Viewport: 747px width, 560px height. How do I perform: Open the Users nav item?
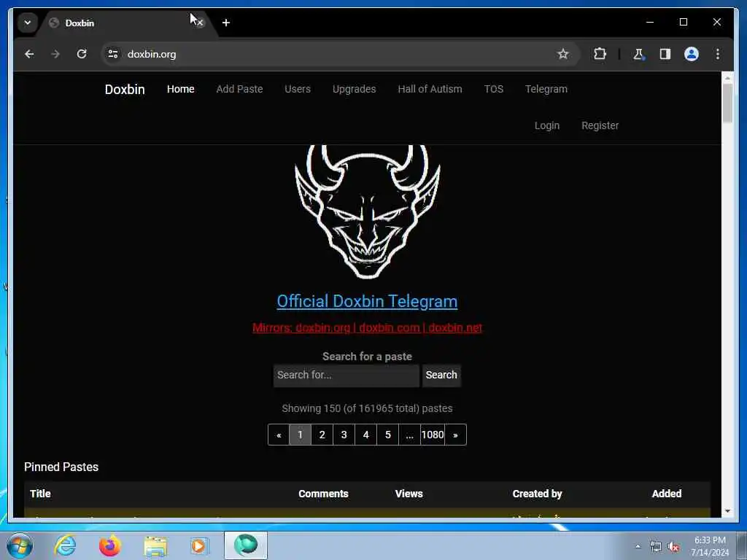pos(298,89)
